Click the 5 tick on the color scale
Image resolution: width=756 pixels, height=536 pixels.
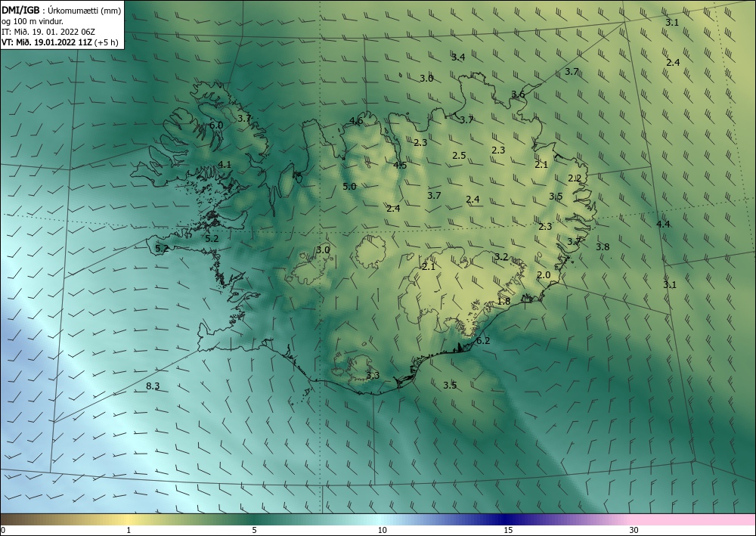[x=254, y=530]
